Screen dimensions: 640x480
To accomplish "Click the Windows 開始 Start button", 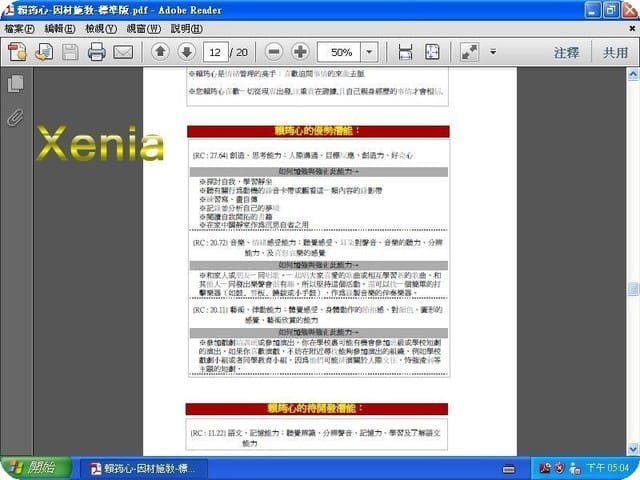I will 35,468.
